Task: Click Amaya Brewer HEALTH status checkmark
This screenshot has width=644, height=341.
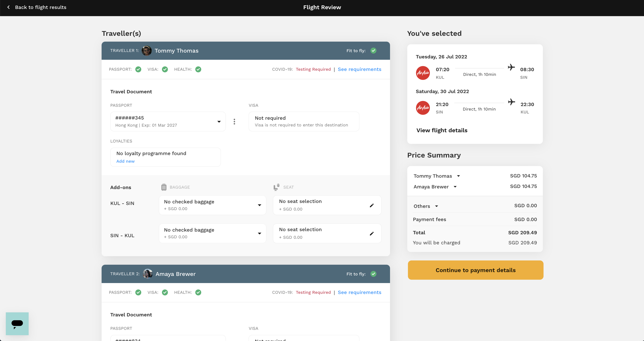Action: [198, 292]
